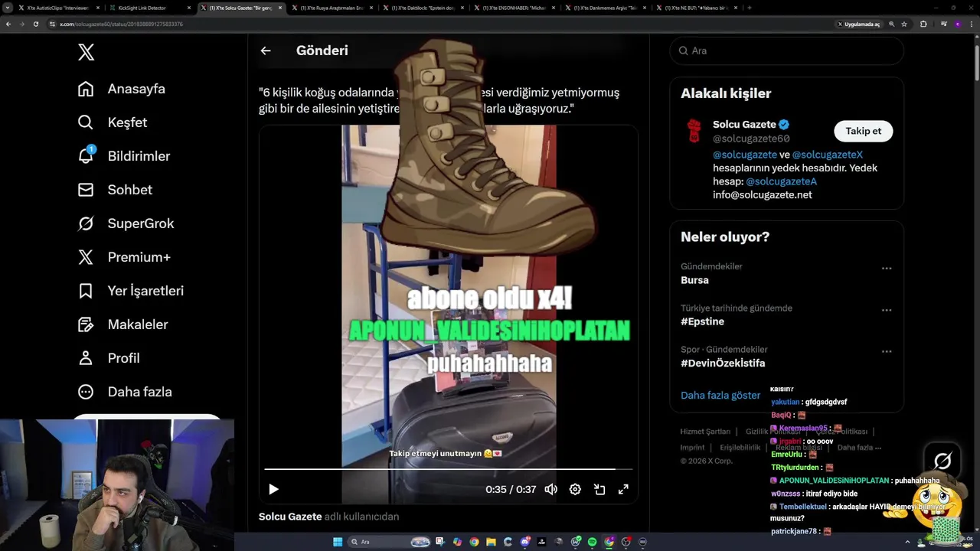980x551 pixels.
Task: Switch to Rusya Araştırmaları tab
Action: click(333, 8)
